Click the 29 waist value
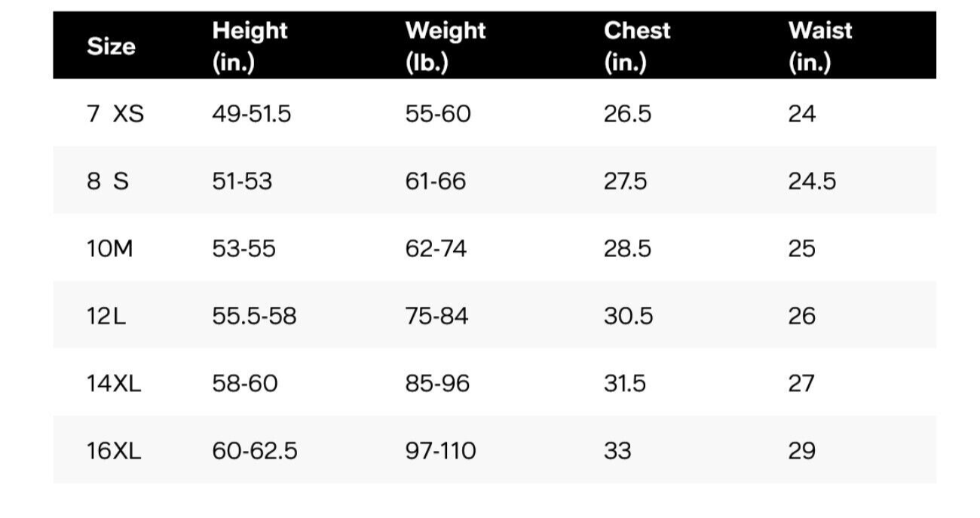Viewport: 980px width, 518px height. [x=802, y=451]
